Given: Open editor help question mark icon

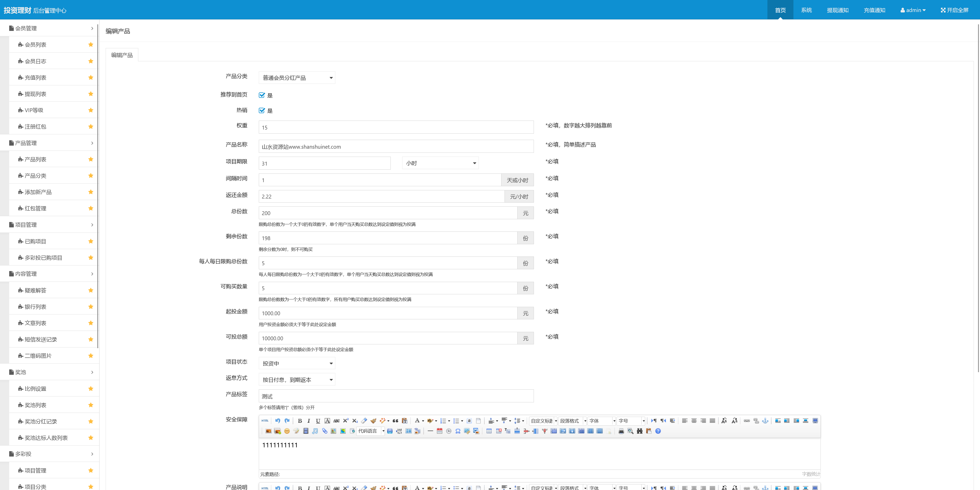Looking at the screenshot, I should click(658, 431).
